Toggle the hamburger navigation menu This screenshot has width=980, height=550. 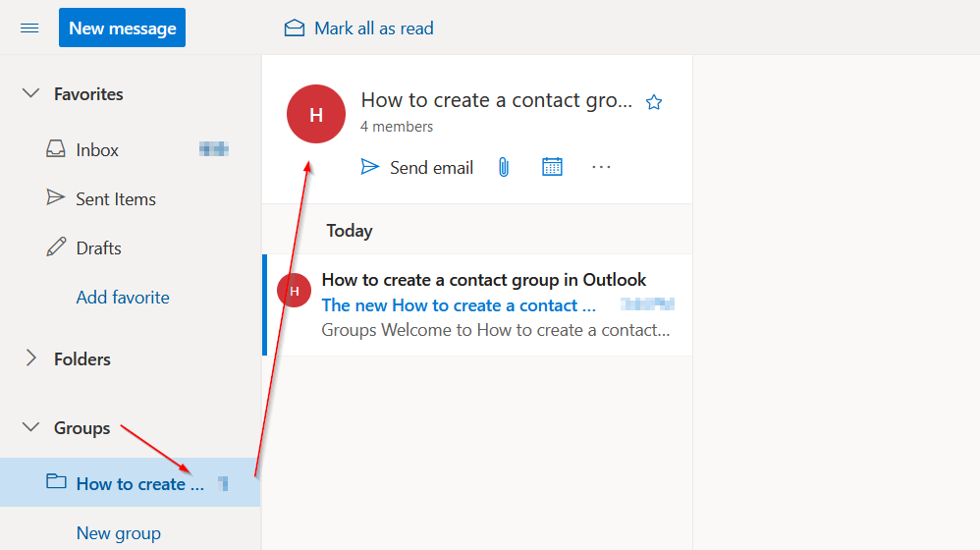click(29, 28)
